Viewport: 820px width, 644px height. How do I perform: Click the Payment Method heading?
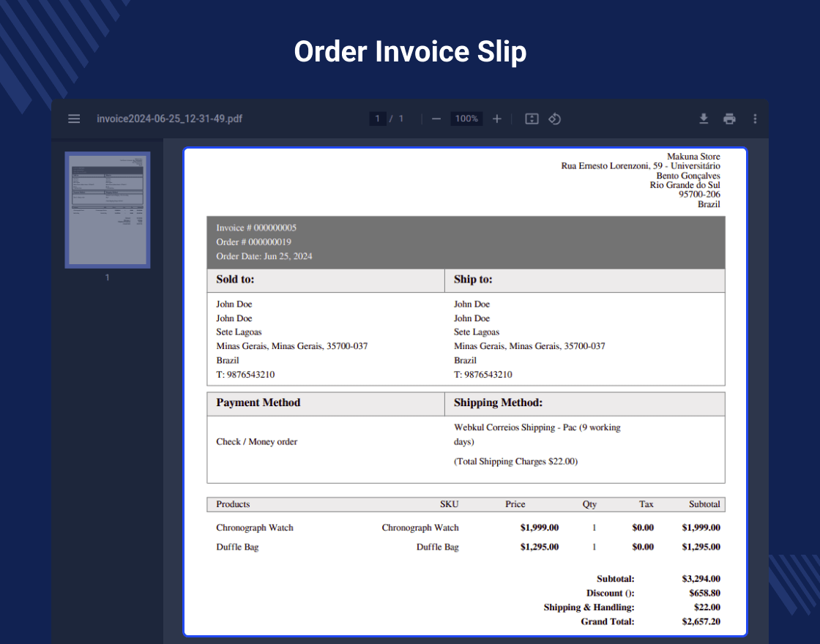click(x=258, y=402)
